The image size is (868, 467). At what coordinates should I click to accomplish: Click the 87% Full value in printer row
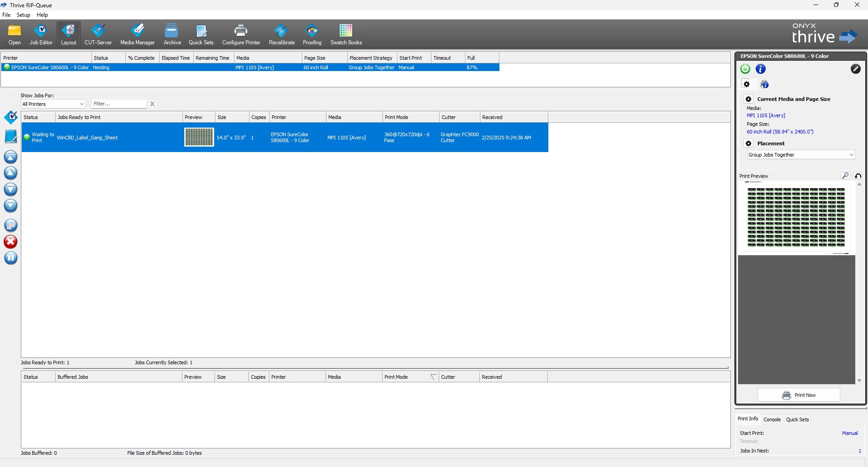point(472,67)
